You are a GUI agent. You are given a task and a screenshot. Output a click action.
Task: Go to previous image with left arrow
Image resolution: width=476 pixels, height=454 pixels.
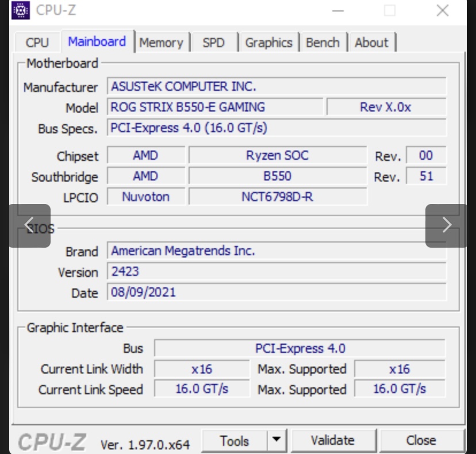pos(30,225)
